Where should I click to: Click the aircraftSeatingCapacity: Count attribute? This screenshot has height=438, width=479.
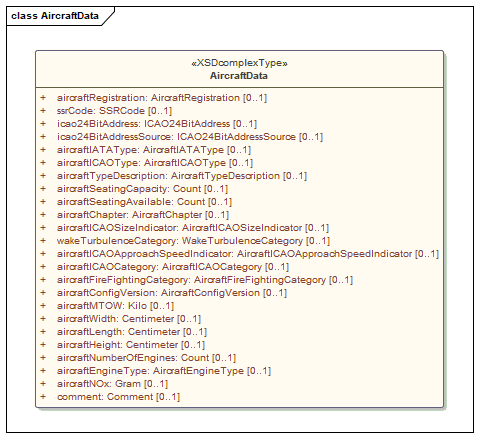pos(142,189)
